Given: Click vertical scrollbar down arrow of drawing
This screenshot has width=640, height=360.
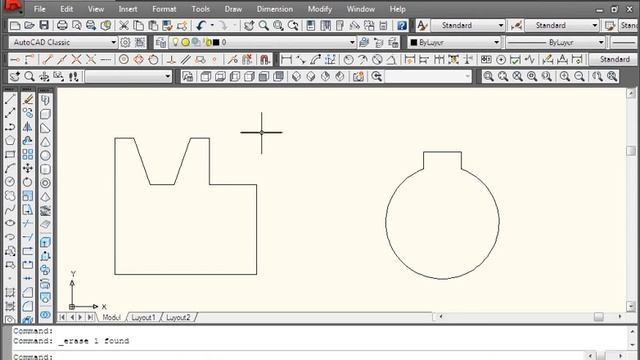Looking at the screenshot, I should click(631, 306).
